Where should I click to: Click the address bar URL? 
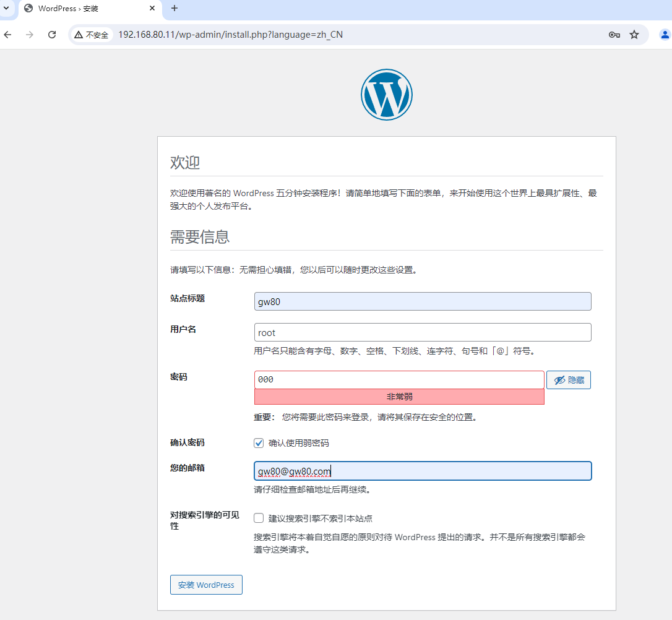tap(231, 35)
